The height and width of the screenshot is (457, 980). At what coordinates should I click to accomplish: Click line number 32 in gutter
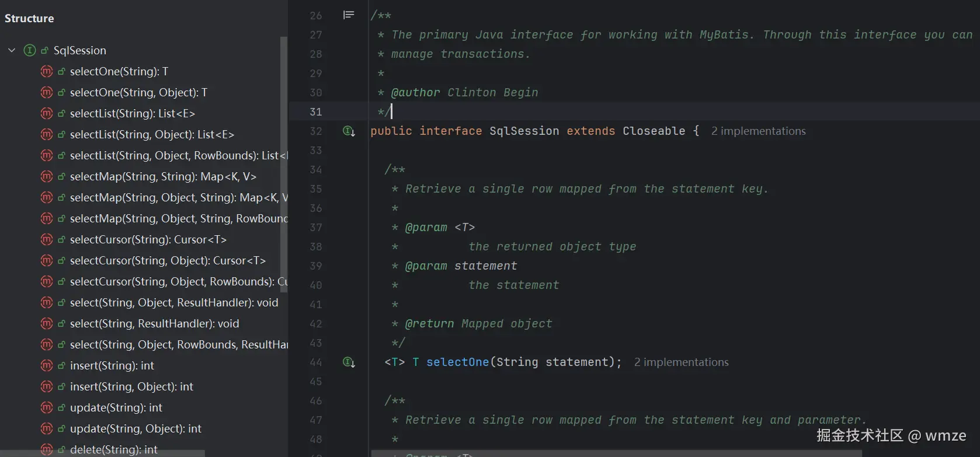click(316, 131)
